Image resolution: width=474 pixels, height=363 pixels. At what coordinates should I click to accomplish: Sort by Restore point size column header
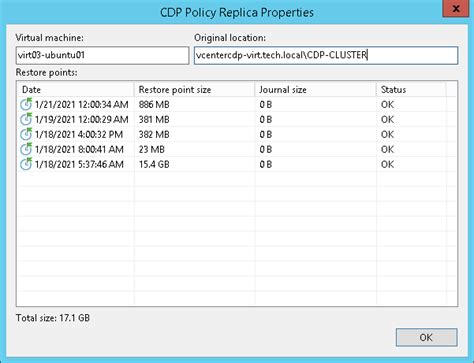click(x=194, y=90)
